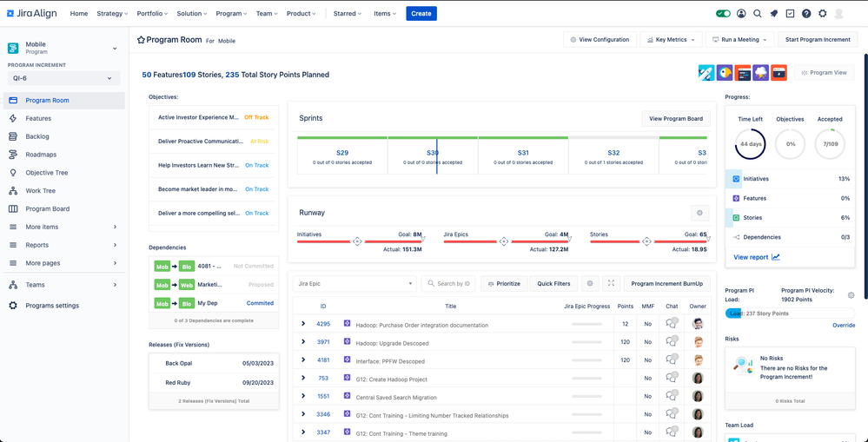Click the circled person icon in header
This screenshot has width=868, height=442.
741,13
